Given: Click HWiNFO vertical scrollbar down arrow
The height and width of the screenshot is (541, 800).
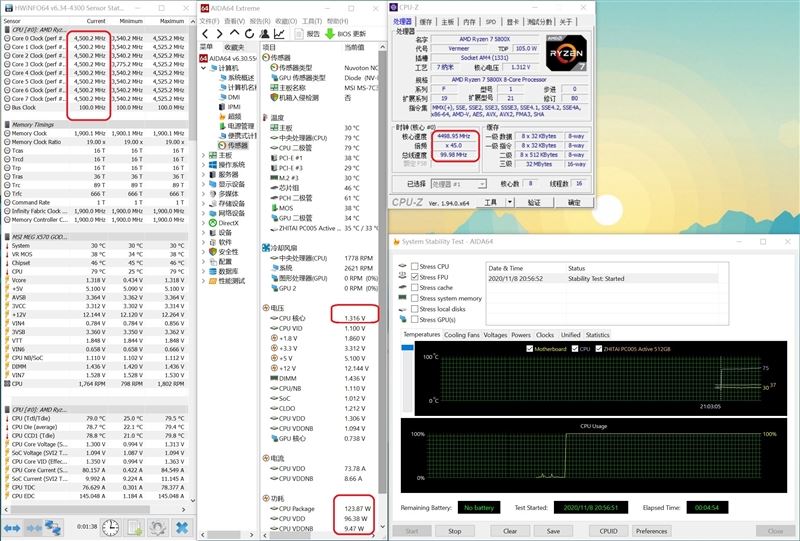Looking at the screenshot, I should point(192,501).
